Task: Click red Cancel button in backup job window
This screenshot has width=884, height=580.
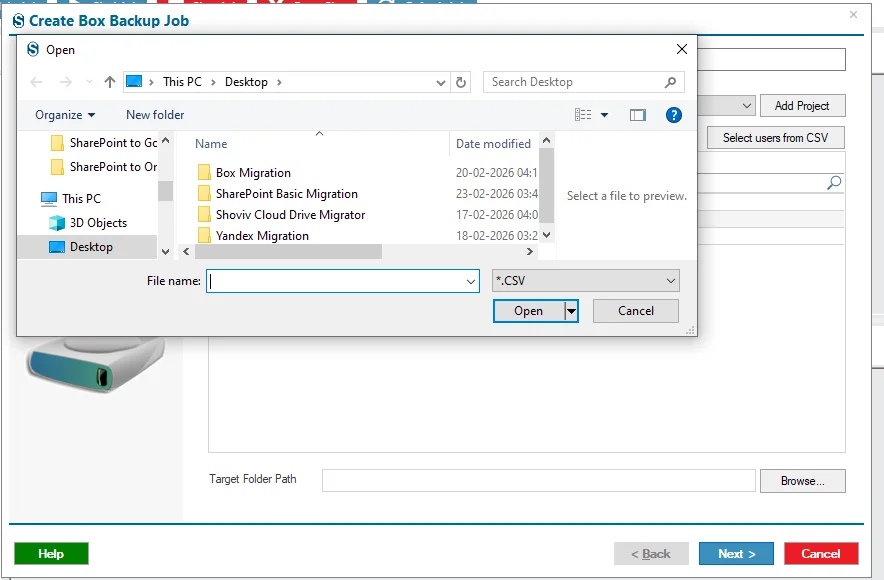Action: [x=821, y=554]
